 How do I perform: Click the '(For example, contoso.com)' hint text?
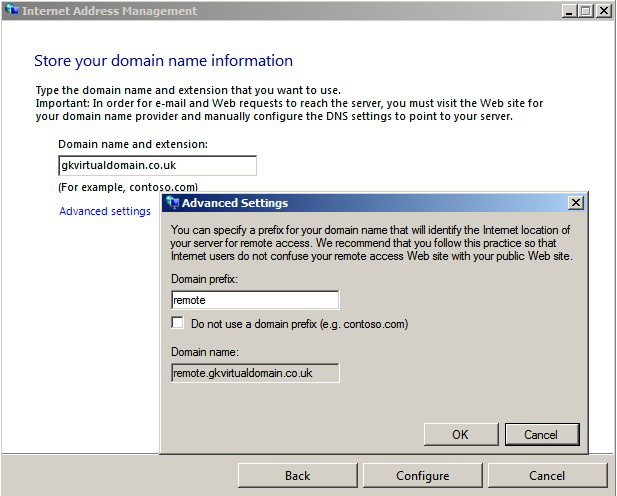tap(128, 187)
